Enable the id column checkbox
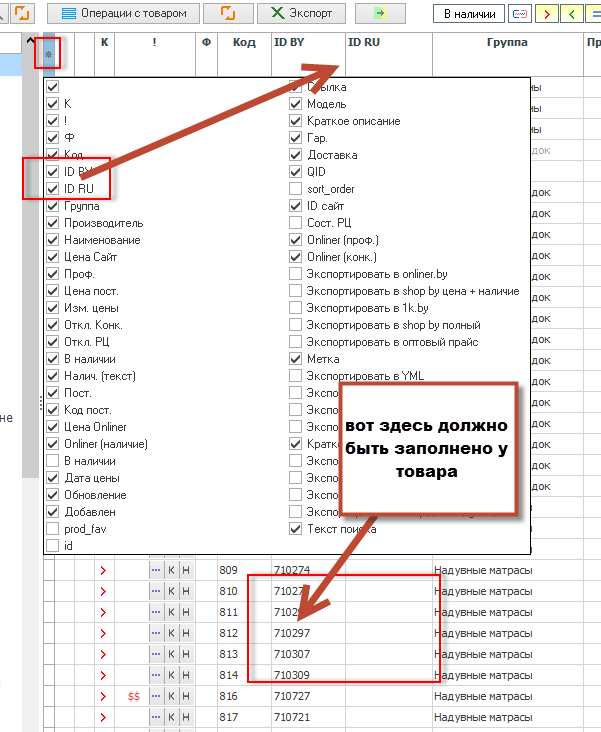The width and height of the screenshot is (601, 732). (53, 546)
